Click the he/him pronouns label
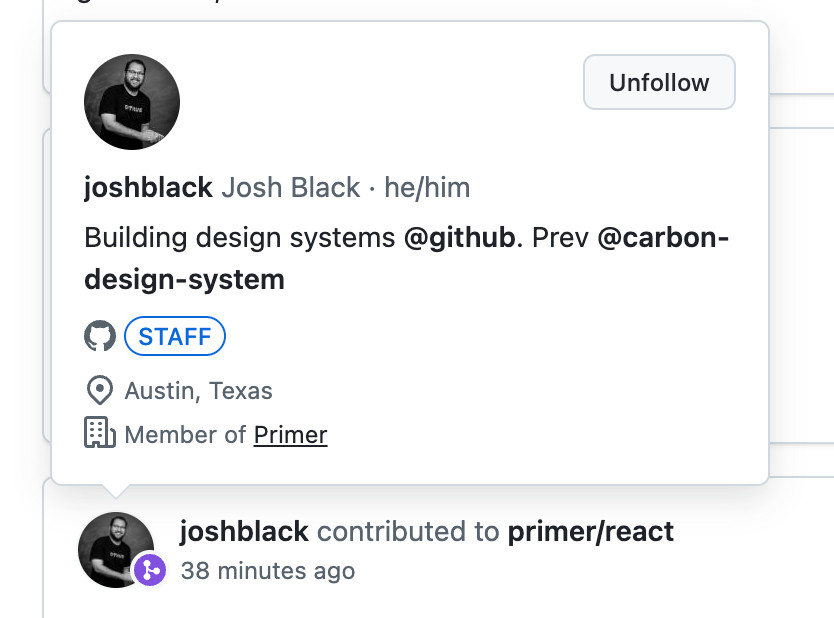Image resolution: width=834 pixels, height=618 pixels. [x=427, y=188]
